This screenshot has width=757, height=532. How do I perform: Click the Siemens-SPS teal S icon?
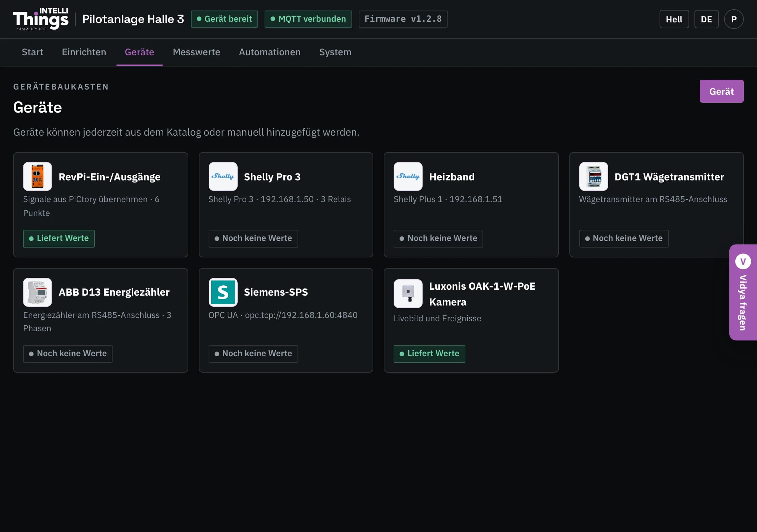point(223,292)
